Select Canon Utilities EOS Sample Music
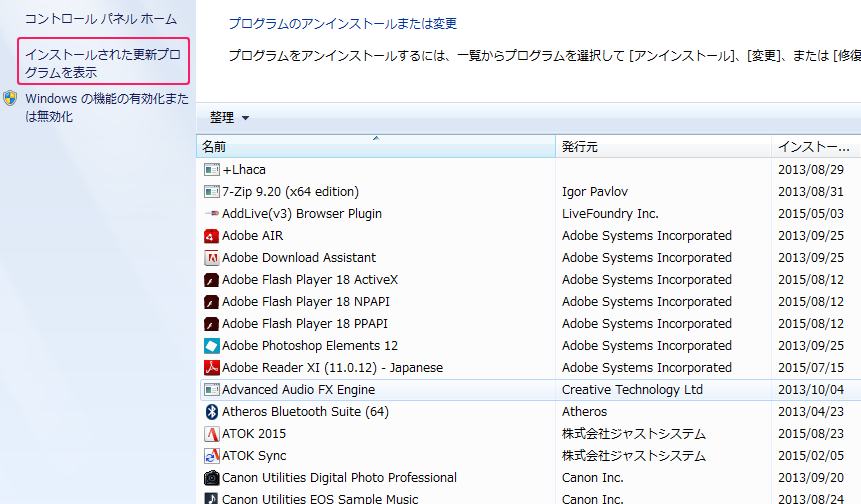Viewport: 861px width, 504px height. (320, 499)
